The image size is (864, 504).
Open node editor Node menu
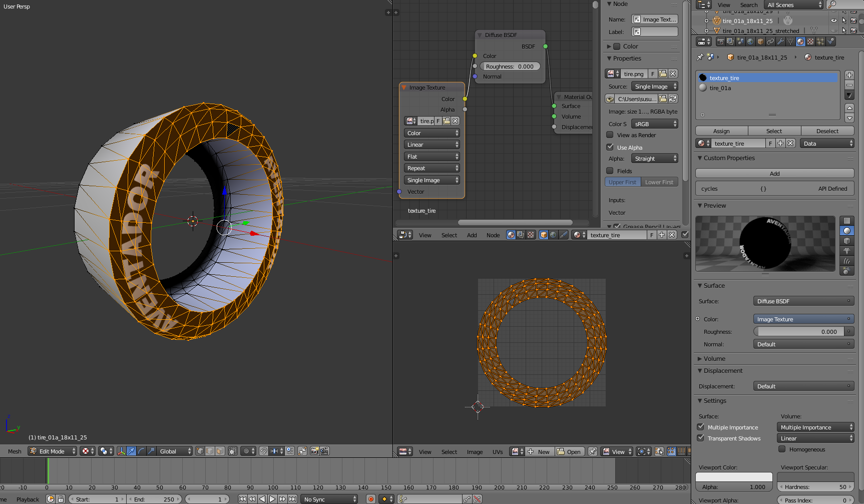click(x=493, y=235)
